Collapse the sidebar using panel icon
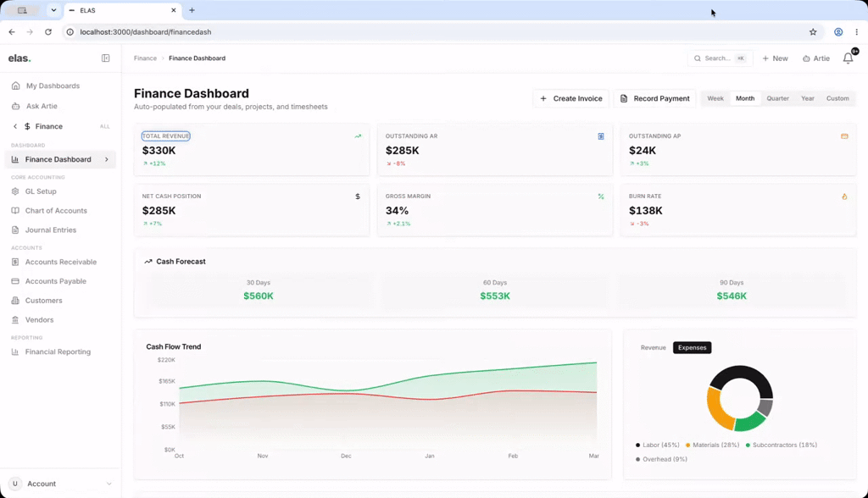868x498 pixels. (105, 58)
